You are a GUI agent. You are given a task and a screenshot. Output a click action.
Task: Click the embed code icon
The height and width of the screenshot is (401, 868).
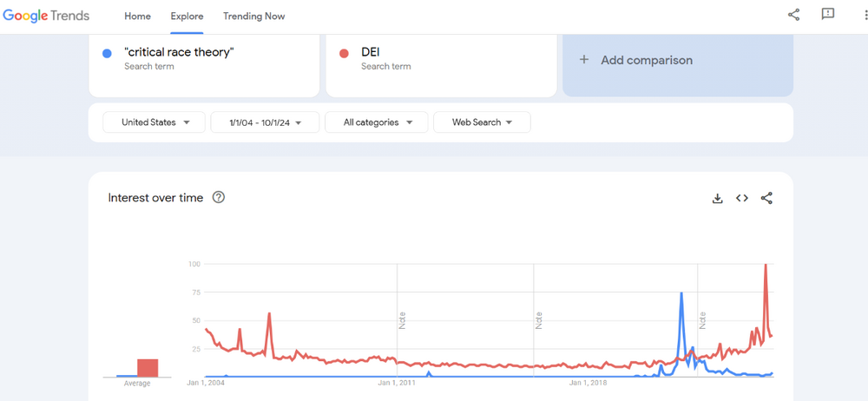pyautogui.click(x=742, y=198)
